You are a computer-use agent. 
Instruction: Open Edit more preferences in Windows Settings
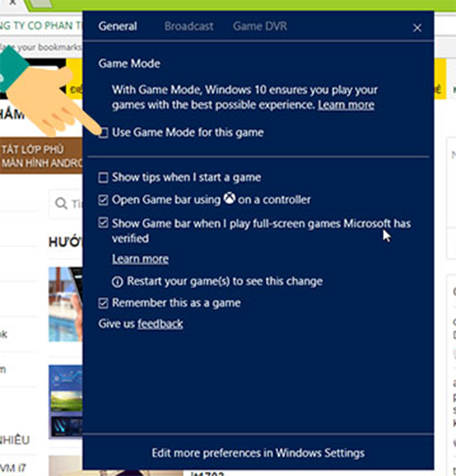click(258, 453)
